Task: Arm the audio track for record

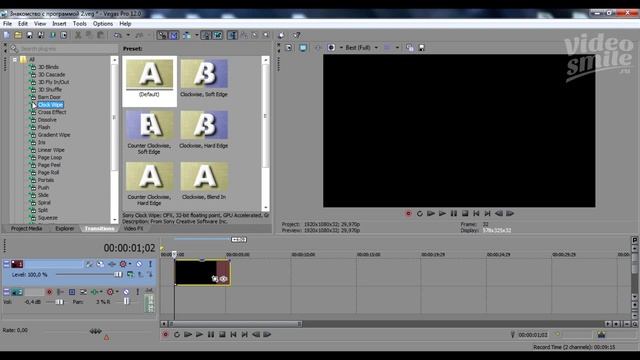Action: click(x=49, y=292)
